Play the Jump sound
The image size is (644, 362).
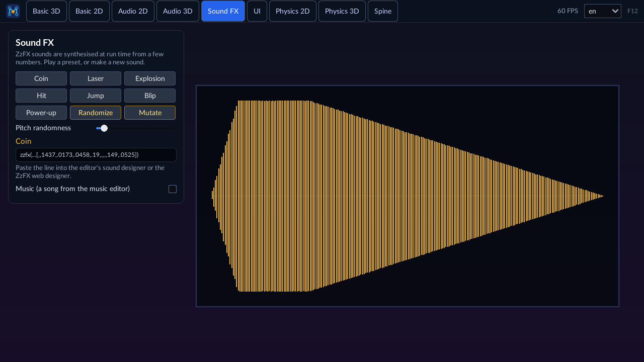click(96, 96)
